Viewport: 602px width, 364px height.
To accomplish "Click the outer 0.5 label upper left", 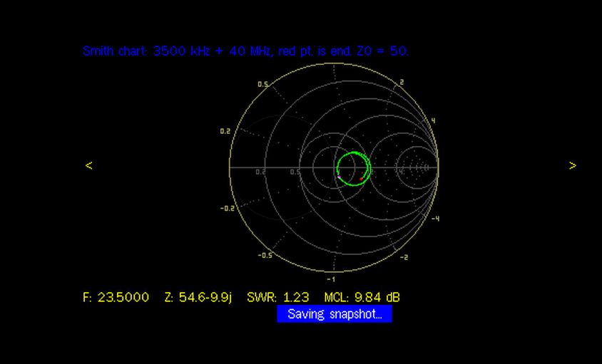I will (262, 85).
